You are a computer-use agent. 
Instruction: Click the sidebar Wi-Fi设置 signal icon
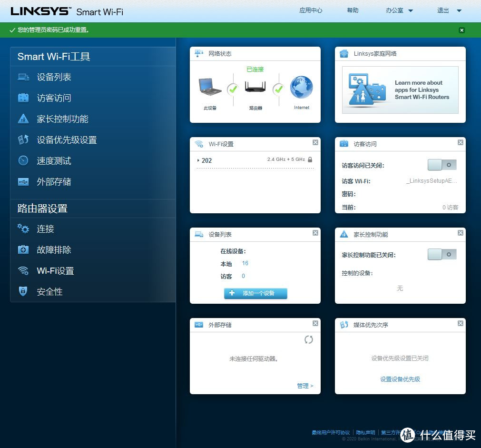[23, 270]
